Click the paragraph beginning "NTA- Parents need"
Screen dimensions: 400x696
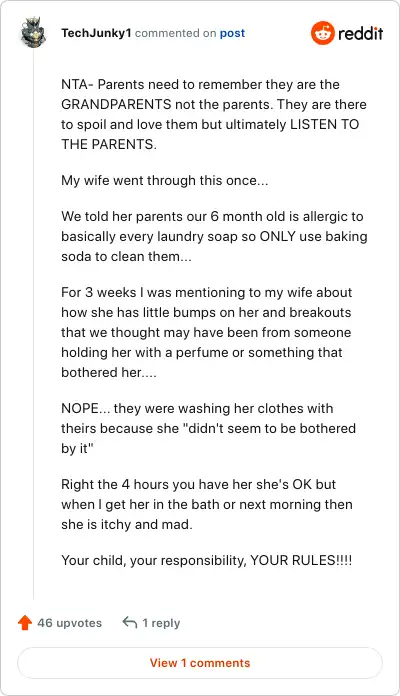pos(214,114)
